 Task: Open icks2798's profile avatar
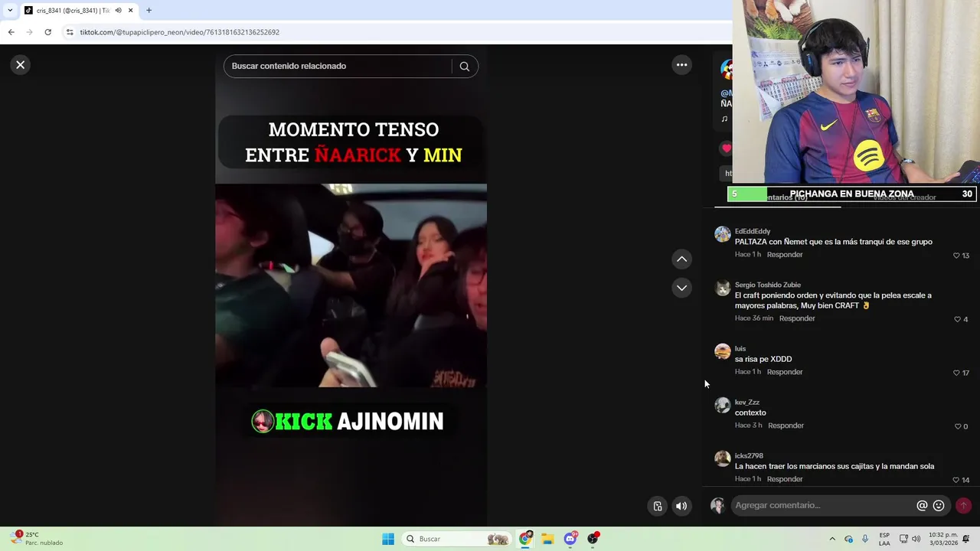tap(723, 458)
